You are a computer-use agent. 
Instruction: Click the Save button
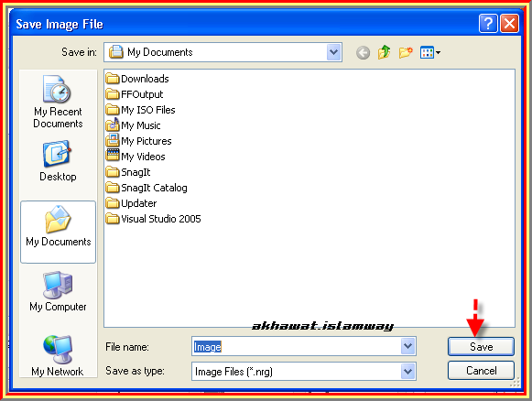(481, 346)
